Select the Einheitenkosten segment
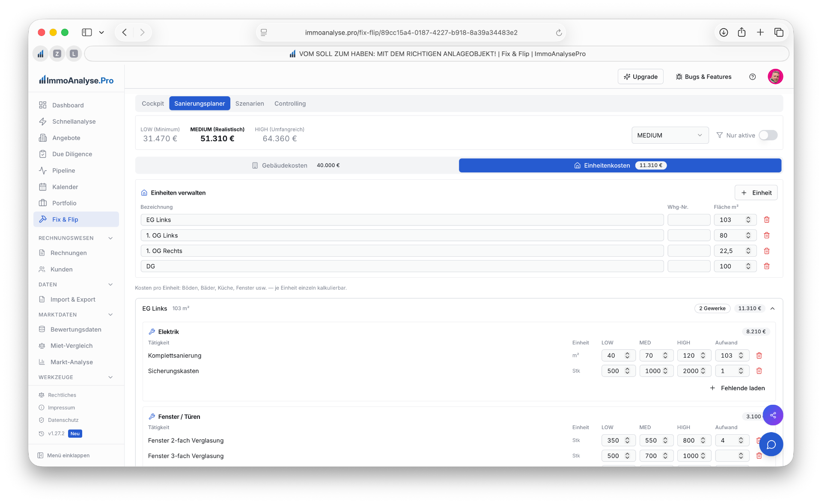Viewport: 822px width, 504px height. tap(620, 166)
